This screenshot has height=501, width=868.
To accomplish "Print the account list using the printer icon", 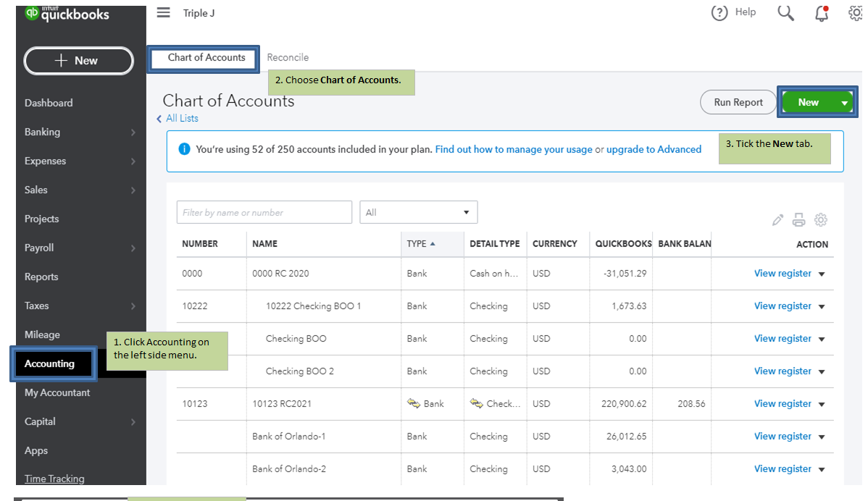I will (799, 219).
